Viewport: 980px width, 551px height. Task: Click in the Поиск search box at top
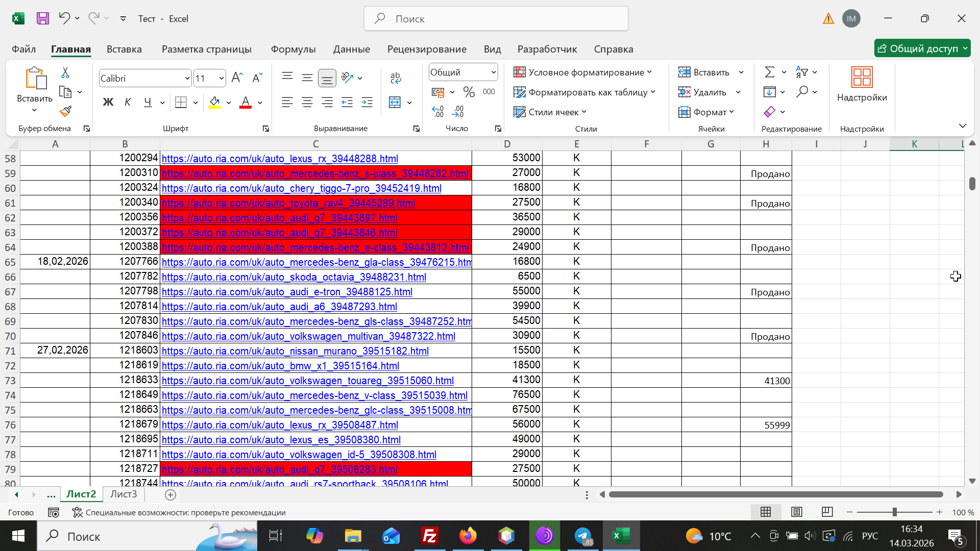495,19
